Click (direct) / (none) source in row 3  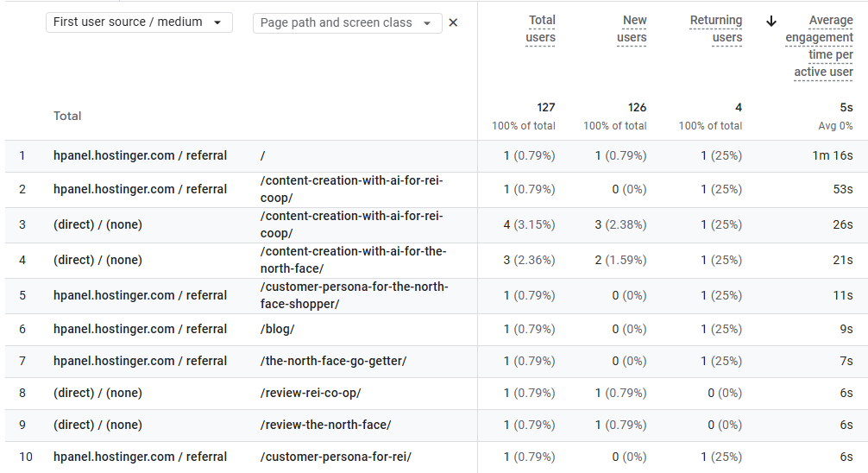tap(97, 224)
